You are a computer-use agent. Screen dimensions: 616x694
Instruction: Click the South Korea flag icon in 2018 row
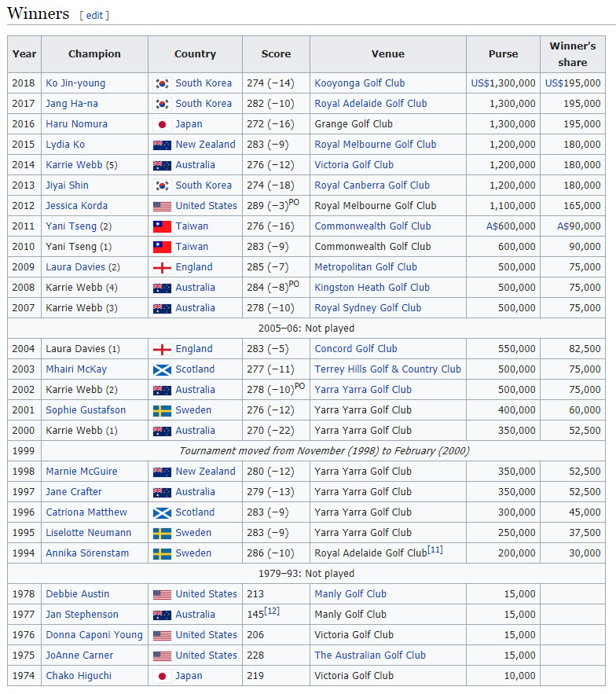(162, 83)
